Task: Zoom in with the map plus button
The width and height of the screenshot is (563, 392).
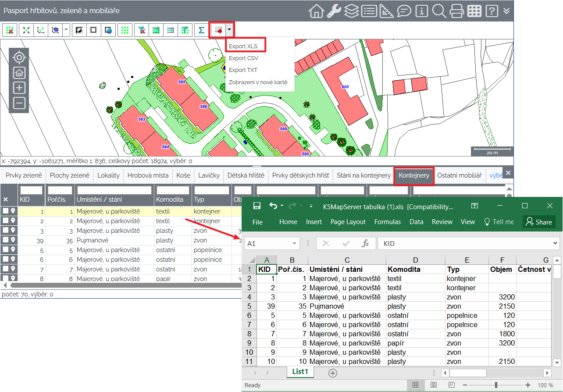Action: 19,88
